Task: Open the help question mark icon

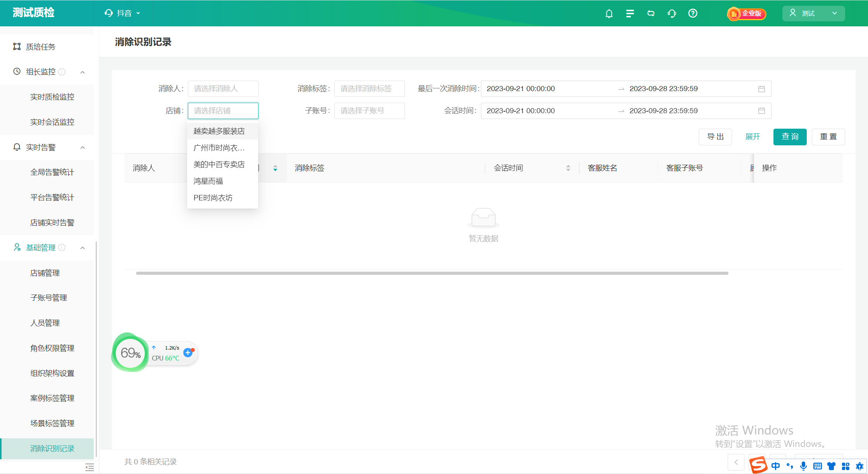Action: click(x=693, y=14)
